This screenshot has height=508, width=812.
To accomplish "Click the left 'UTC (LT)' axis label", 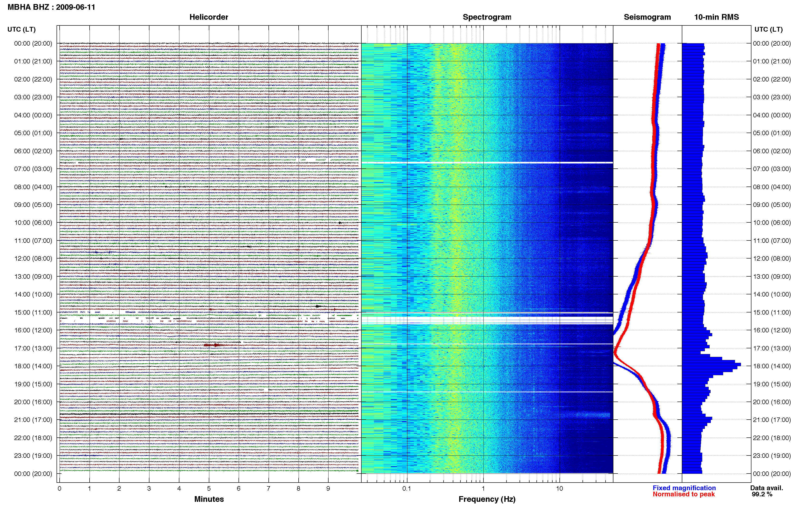I will tap(21, 29).
